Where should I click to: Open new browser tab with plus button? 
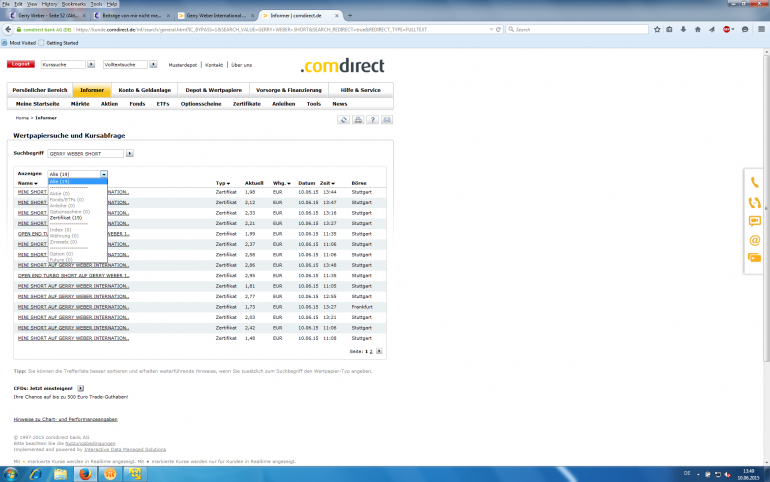tap(350, 16)
